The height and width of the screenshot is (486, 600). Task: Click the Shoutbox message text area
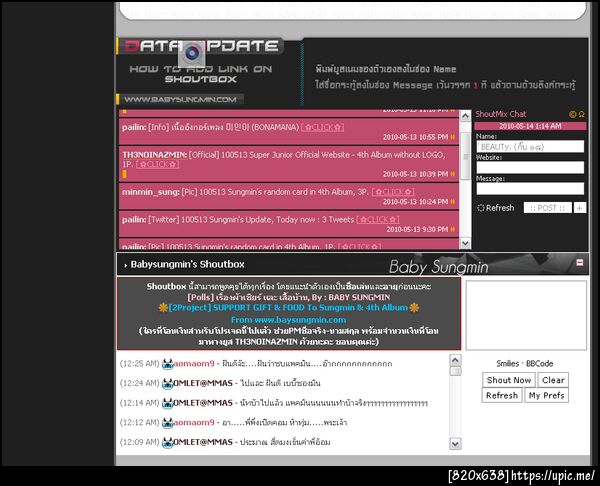526,315
